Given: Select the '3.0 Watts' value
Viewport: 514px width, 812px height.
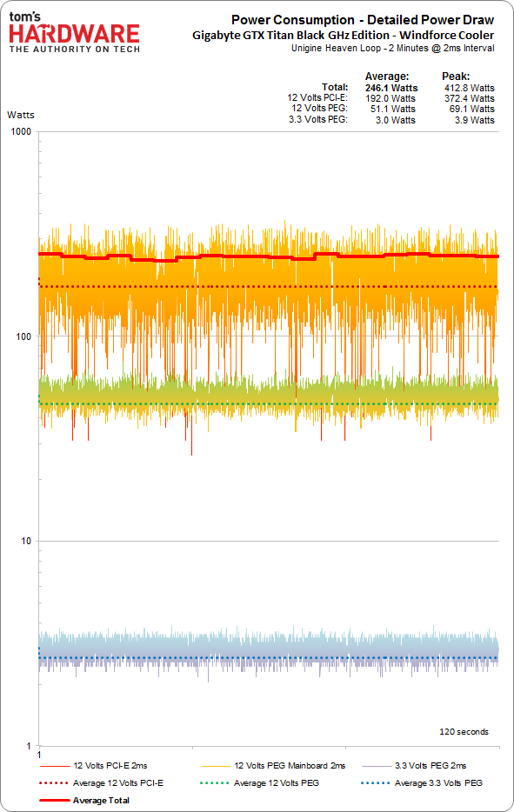Looking at the screenshot, I should click(396, 120).
